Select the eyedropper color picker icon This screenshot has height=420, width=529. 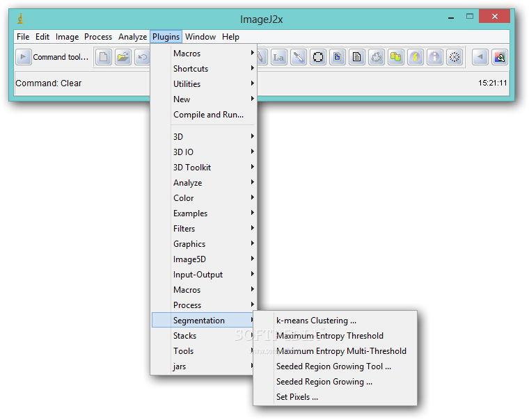click(x=298, y=57)
